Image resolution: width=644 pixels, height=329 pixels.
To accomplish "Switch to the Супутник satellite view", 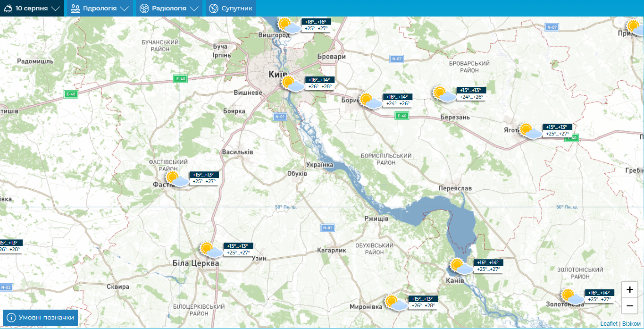I will (231, 8).
